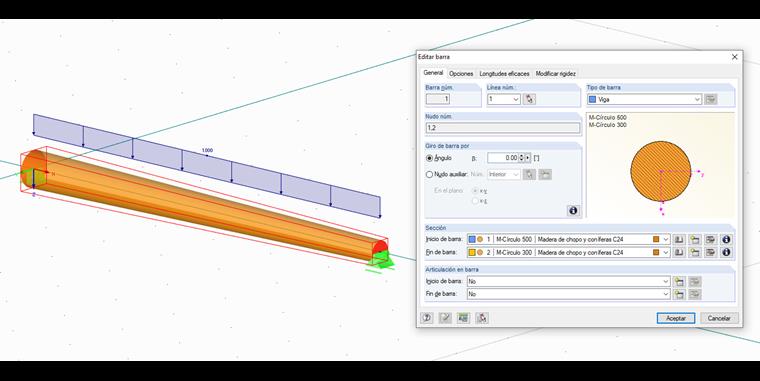Click the Nudo núm. field showing 1,2
The width and height of the screenshot is (760, 381).
503,128
